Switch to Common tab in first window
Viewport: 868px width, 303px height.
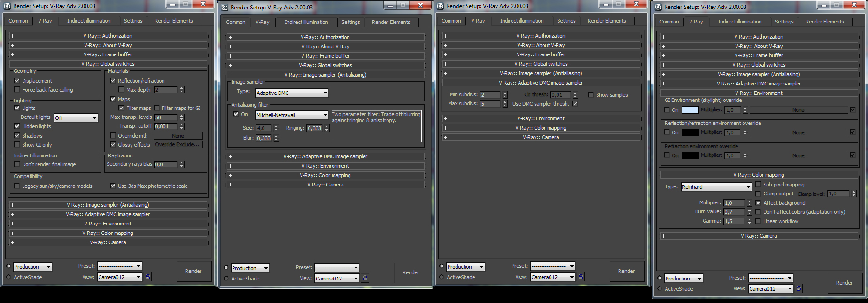[18, 21]
